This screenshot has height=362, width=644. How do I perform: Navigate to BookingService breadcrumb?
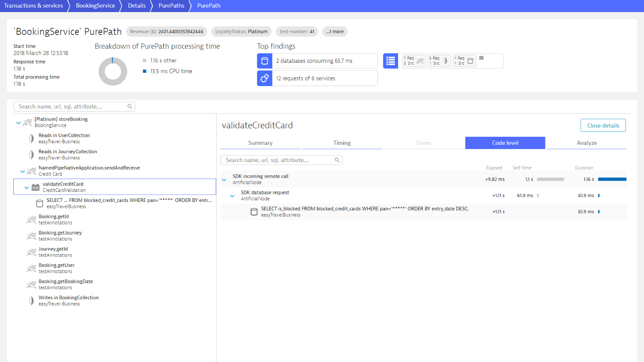(x=95, y=6)
